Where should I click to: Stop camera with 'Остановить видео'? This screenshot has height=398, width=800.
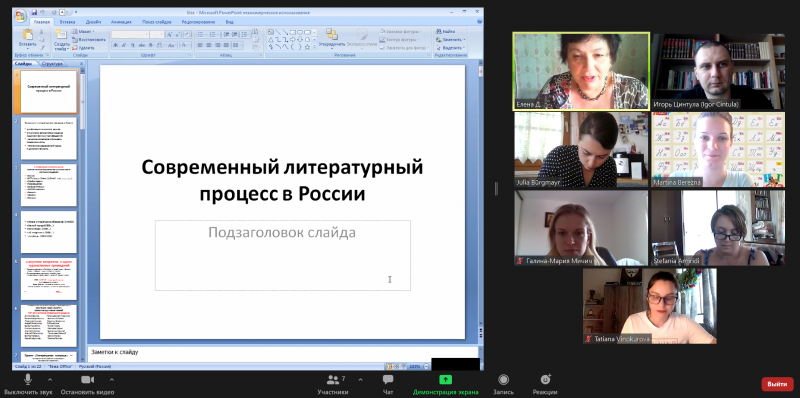coord(87,384)
